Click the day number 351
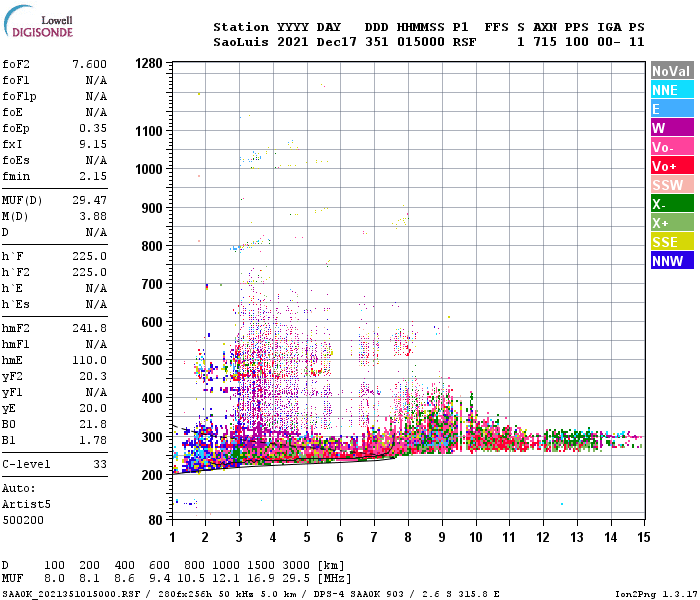 tap(376, 42)
